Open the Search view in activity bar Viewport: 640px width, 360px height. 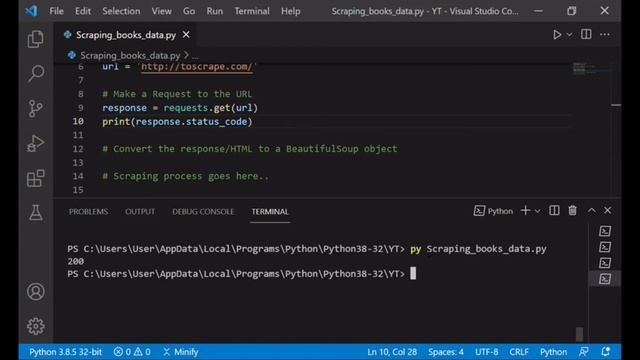36,73
